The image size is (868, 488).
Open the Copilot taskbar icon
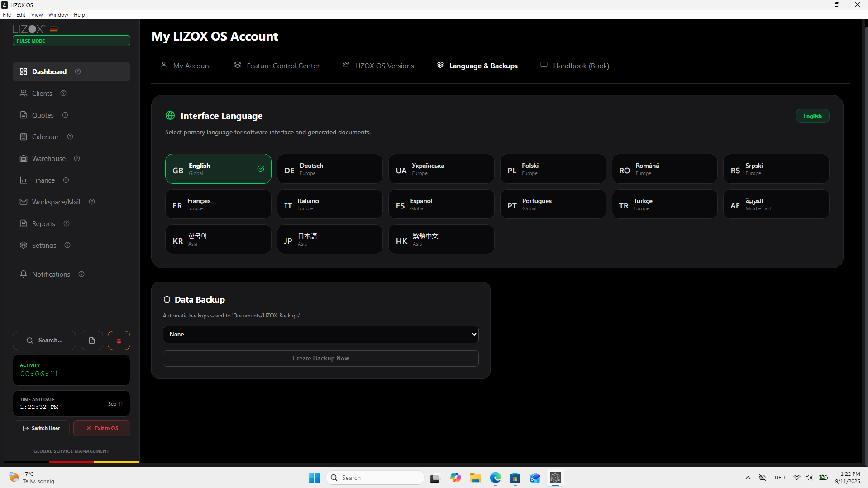(x=455, y=478)
